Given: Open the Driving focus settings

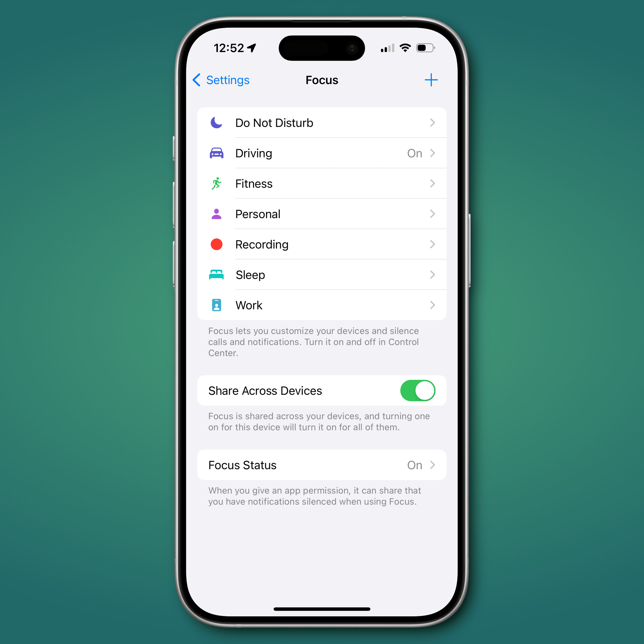Looking at the screenshot, I should pos(322,153).
